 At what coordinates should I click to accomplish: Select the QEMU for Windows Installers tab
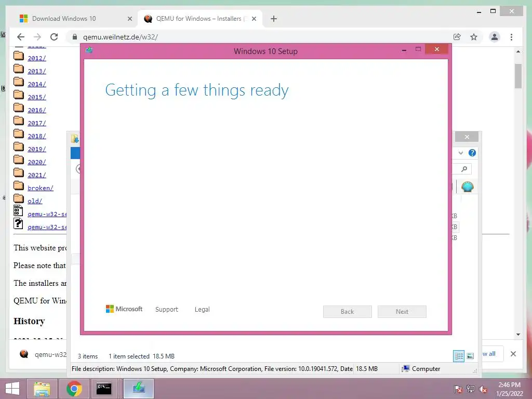click(198, 19)
